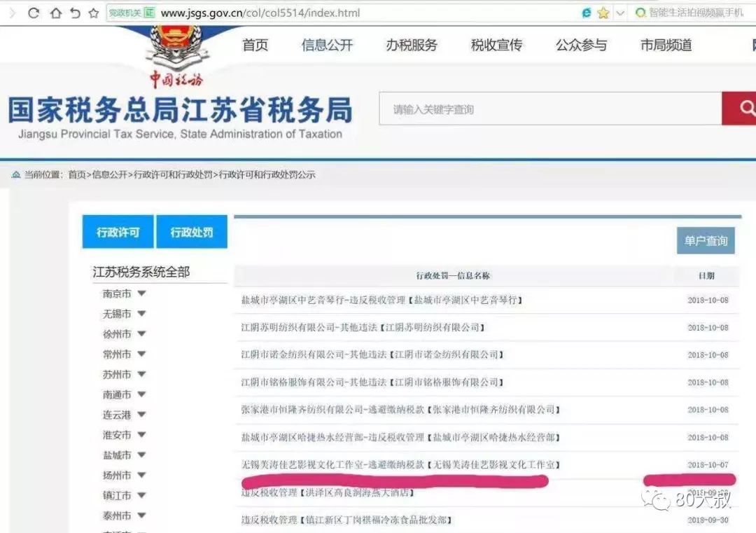Expand the 南京市 dropdown arrow

coord(141,294)
